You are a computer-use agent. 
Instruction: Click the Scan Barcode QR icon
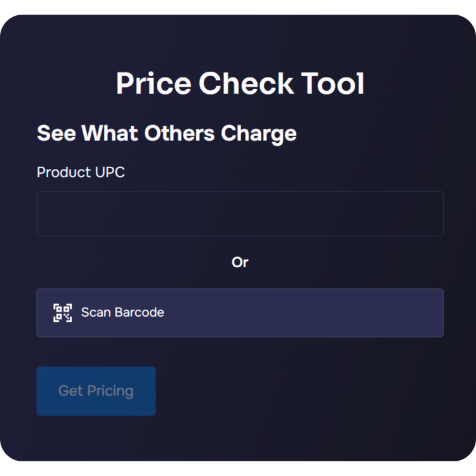62,312
